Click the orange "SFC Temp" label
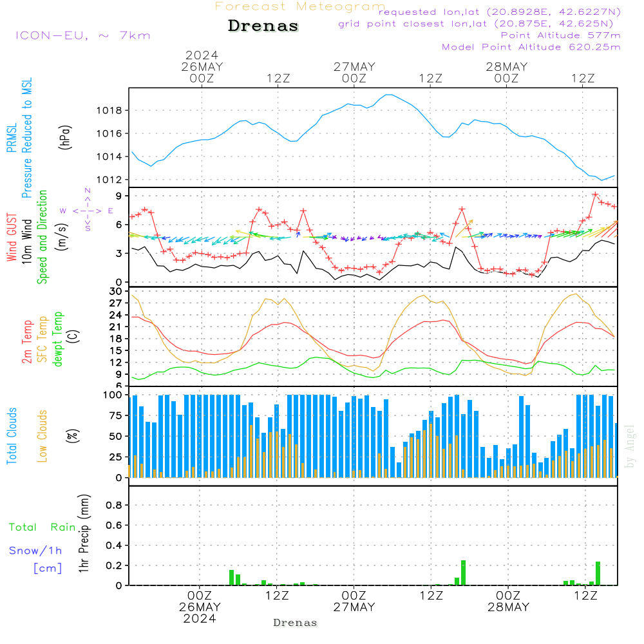 tap(42, 339)
